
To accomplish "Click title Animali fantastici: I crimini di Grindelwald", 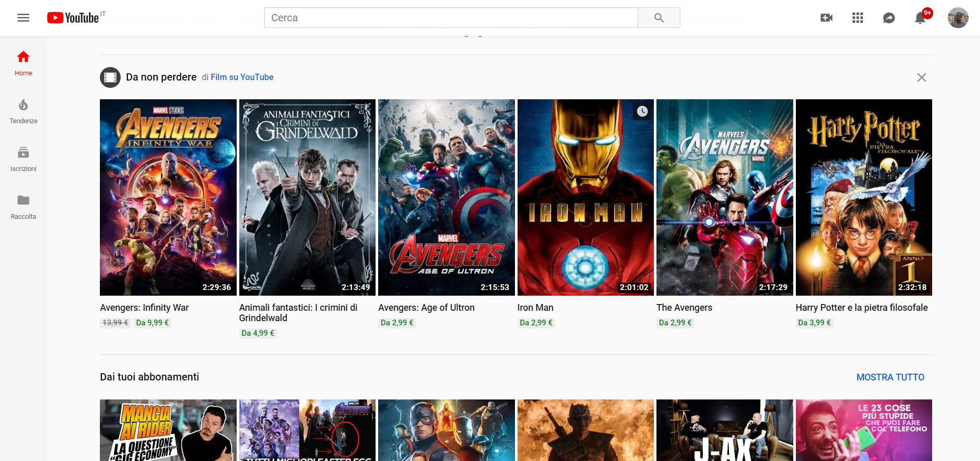I will tap(298, 313).
